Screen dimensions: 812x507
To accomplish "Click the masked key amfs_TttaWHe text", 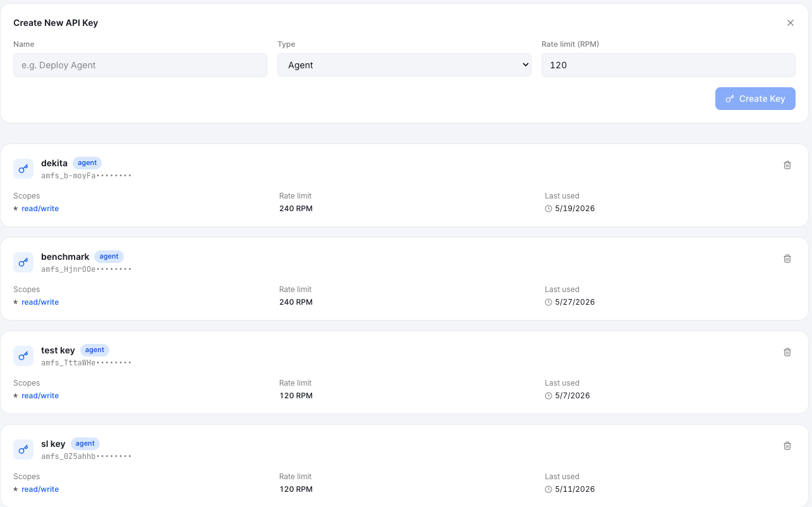I will (68, 363).
